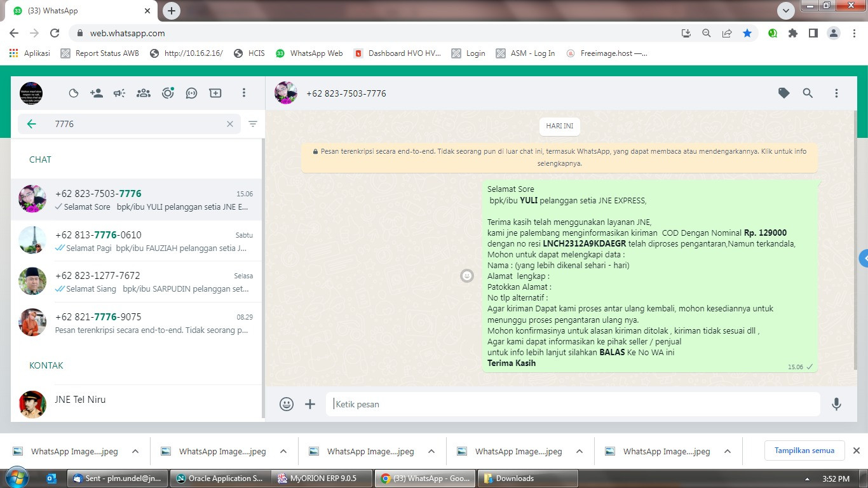This screenshot has height=488, width=868.
Task: Open the Channels circle icon
Action: click(168, 93)
